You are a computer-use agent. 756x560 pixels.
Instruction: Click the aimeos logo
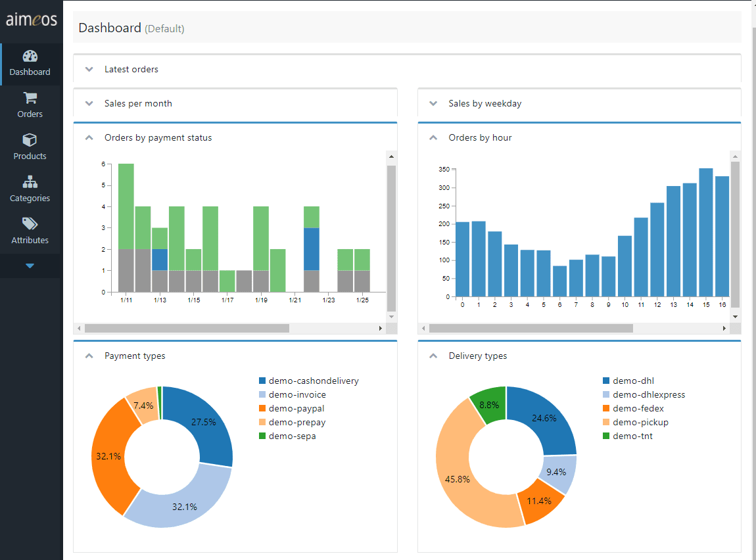[31, 20]
